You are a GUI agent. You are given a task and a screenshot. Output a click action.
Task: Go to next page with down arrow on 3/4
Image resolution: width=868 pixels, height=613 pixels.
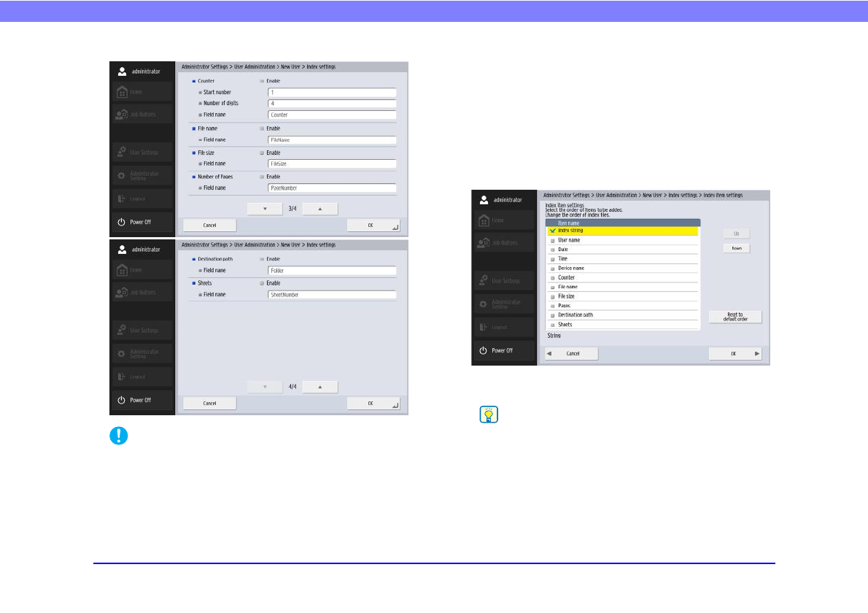click(265, 209)
